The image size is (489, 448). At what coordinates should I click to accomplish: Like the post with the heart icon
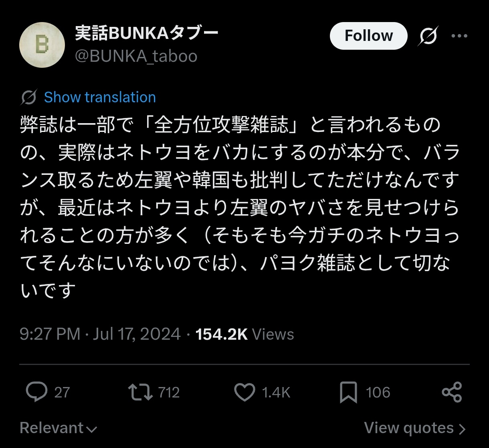click(244, 392)
